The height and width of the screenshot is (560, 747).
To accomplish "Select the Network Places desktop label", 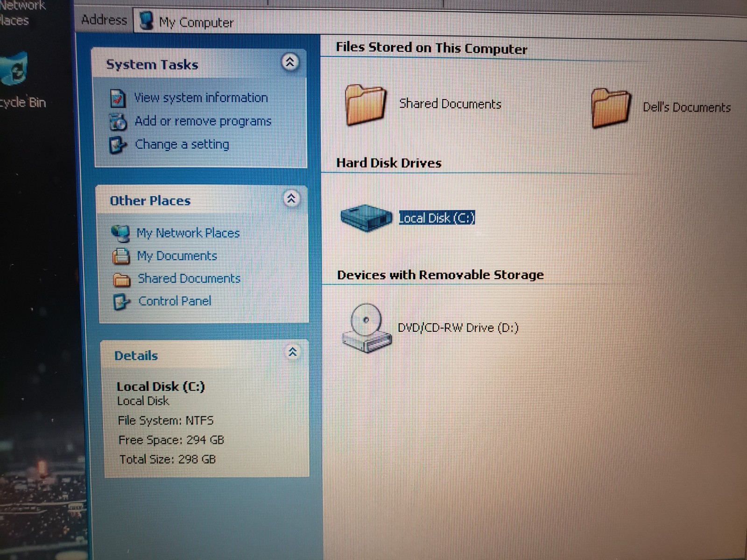I will [22, 13].
